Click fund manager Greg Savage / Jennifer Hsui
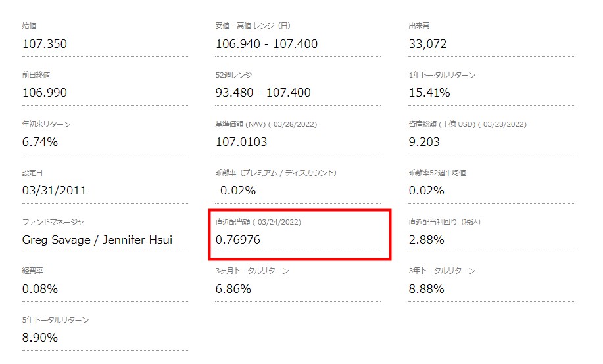The height and width of the screenshot is (364, 603). pos(97,240)
